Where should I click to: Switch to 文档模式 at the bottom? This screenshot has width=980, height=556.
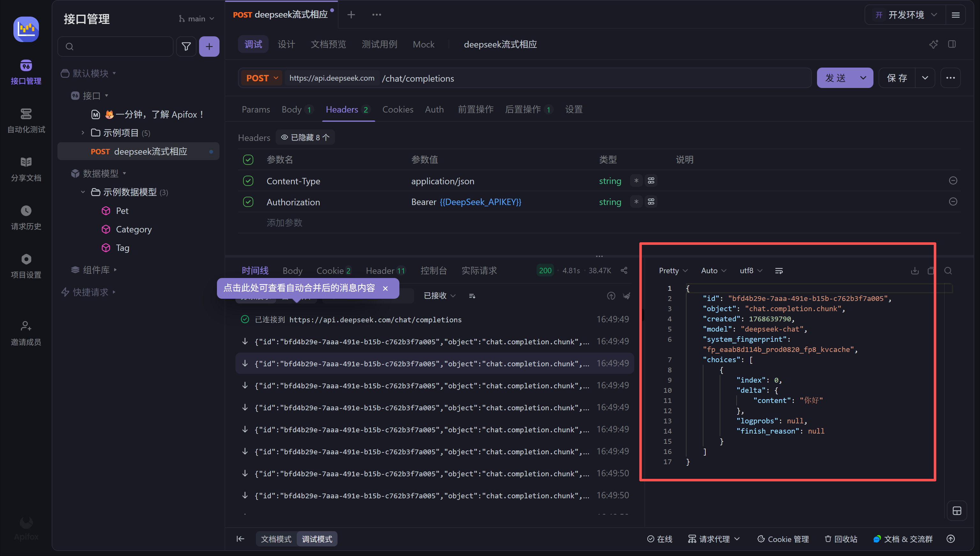tap(276, 539)
